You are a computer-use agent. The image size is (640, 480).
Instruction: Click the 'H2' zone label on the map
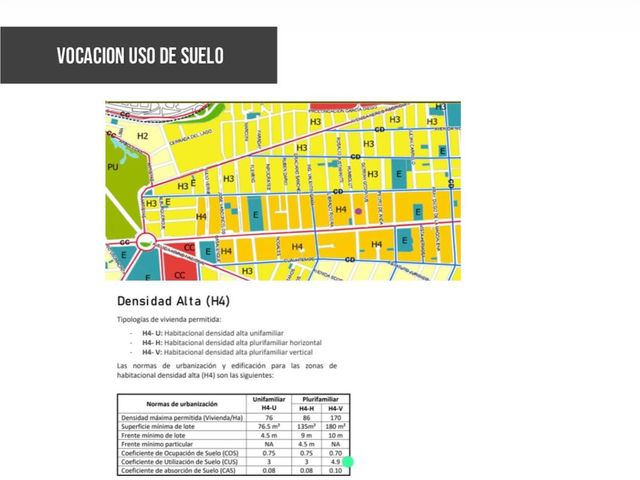click(x=142, y=136)
